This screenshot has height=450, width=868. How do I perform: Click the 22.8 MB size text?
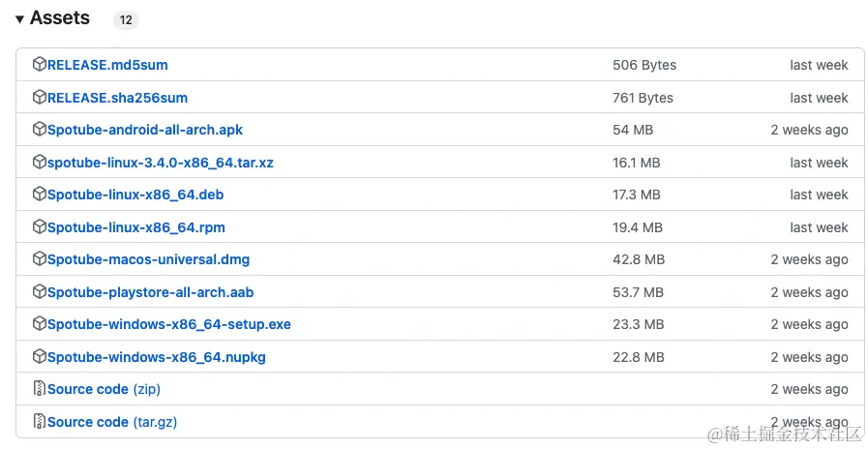tap(639, 357)
